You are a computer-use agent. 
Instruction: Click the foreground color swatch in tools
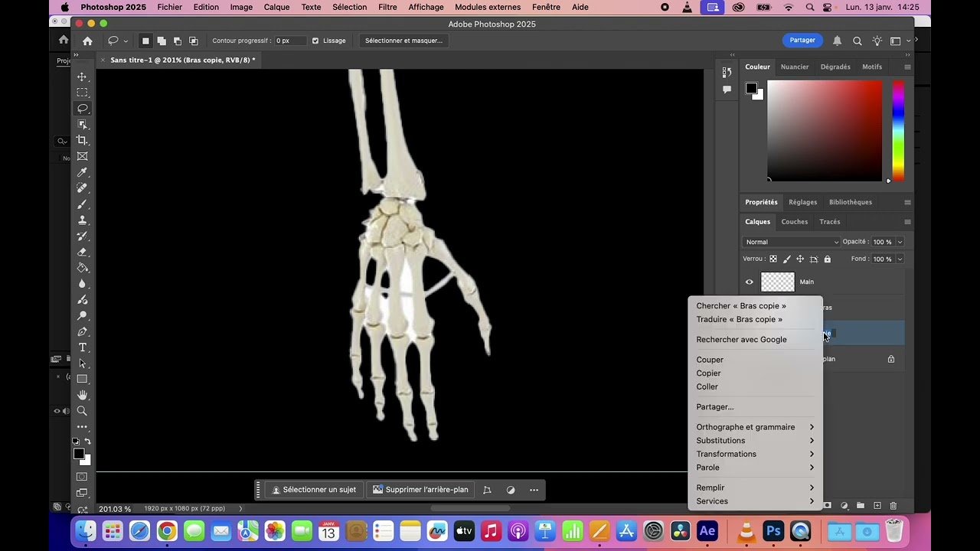tap(78, 454)
